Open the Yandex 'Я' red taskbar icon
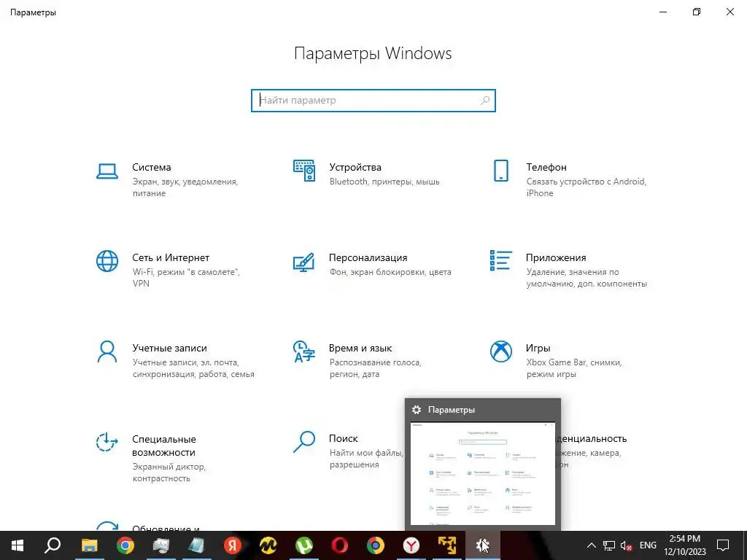 pyautogui.click(x=233, y=545)
